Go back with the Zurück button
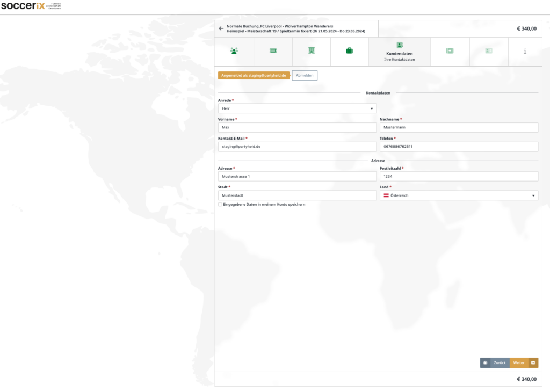550x392 pixels. coord(495,363)
